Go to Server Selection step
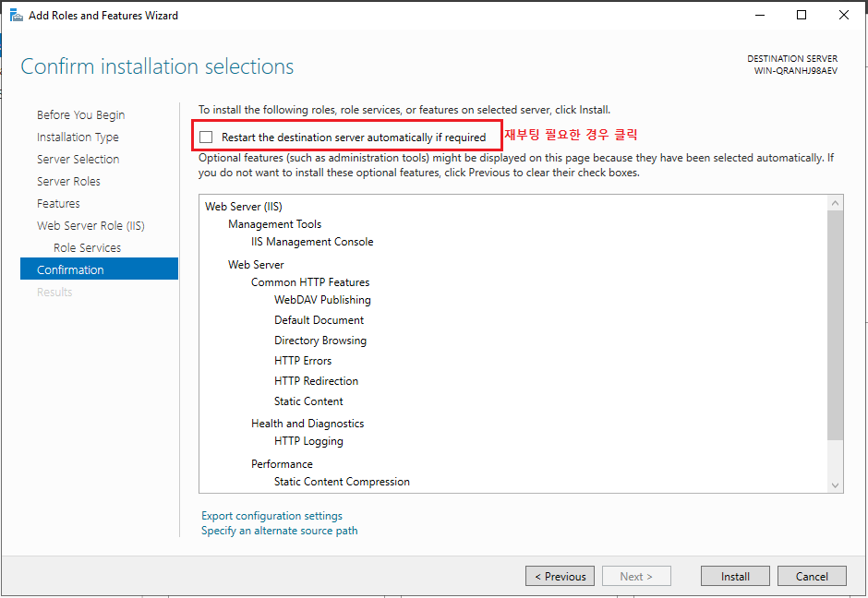The image size is (868, 598). (x=78, y=160)
